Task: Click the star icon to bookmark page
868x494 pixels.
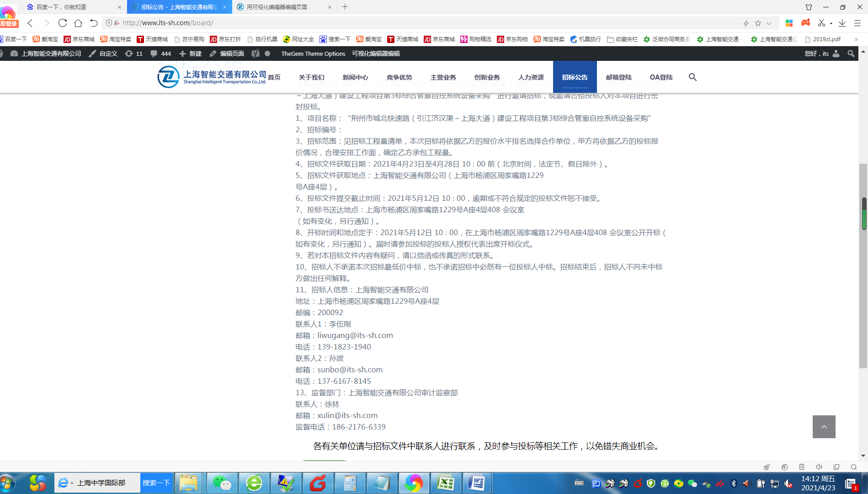Action: [758, 23]
